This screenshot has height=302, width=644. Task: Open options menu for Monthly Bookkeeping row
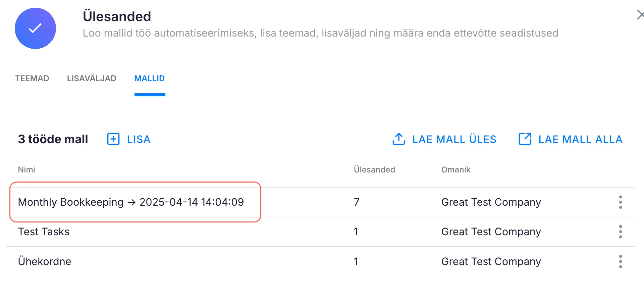pyautogui.click(x=621, y=202)
